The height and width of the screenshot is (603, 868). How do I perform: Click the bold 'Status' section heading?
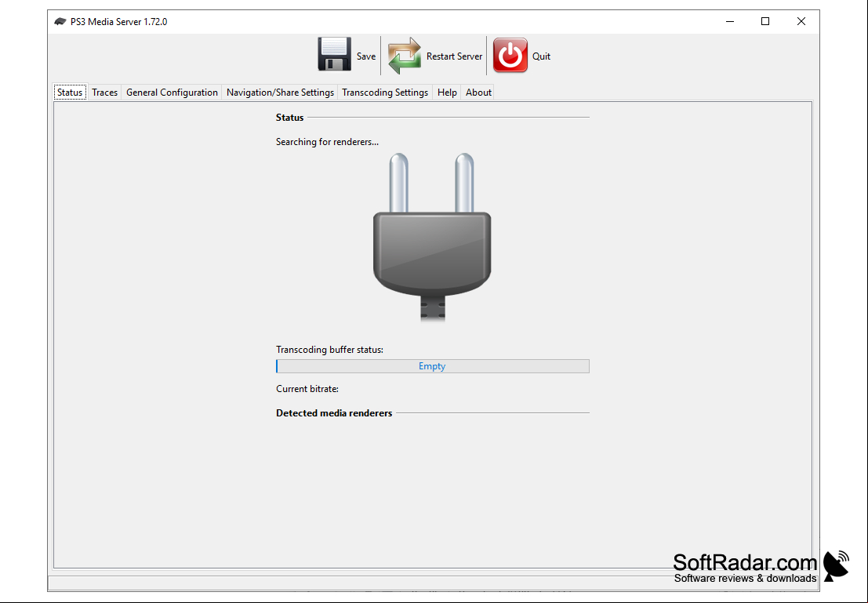[289, 118]
